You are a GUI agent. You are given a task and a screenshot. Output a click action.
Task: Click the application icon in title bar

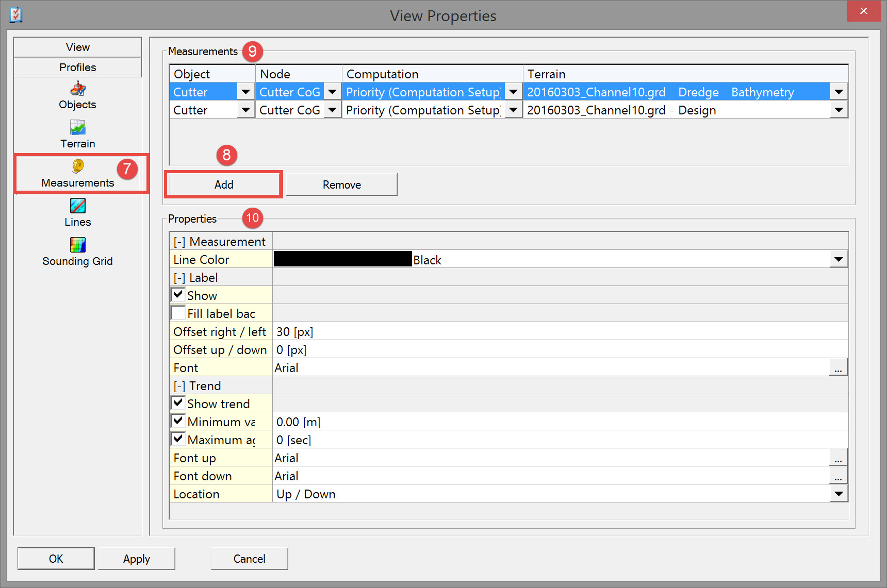point(16,15)
